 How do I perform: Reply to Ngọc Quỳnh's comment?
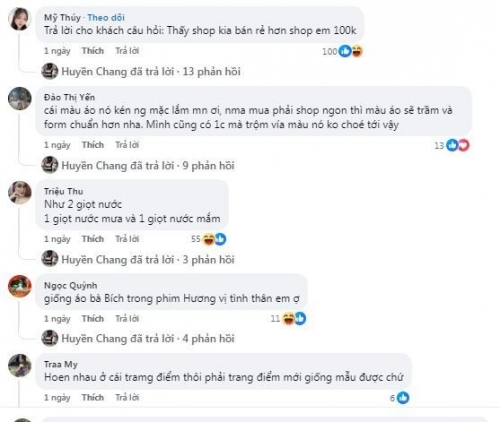click(127, 319)
